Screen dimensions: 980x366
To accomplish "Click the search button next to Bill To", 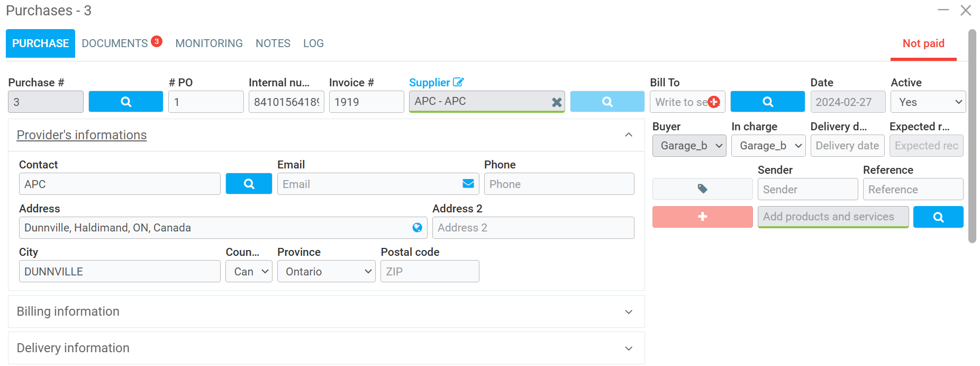I will (767, 102).
